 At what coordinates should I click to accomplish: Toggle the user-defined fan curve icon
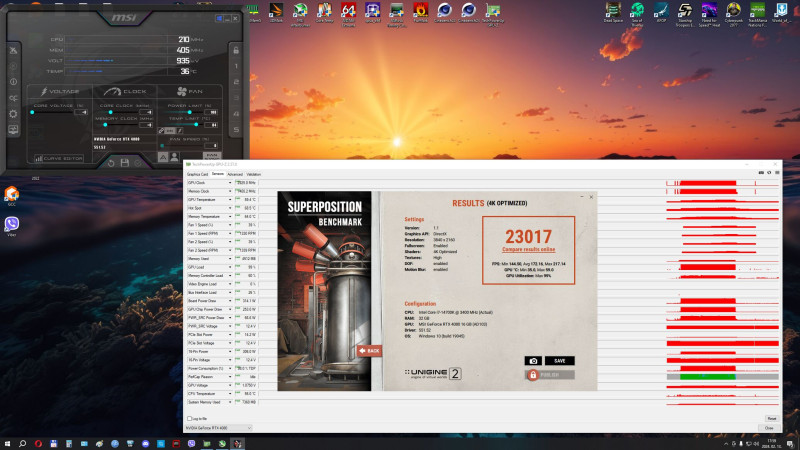click(174, 157)
